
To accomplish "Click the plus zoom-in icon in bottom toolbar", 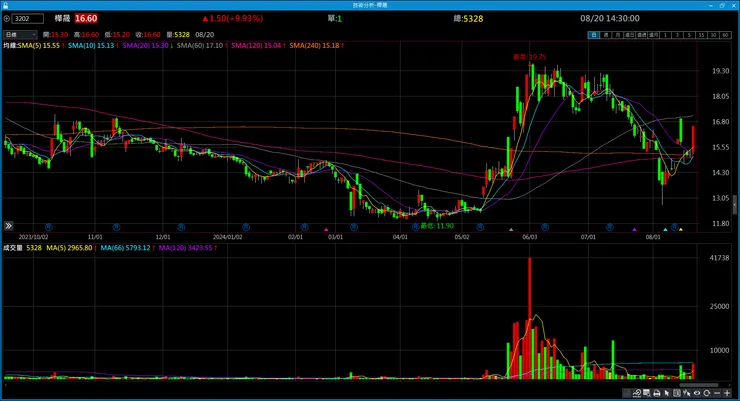I will coord(727,393).
